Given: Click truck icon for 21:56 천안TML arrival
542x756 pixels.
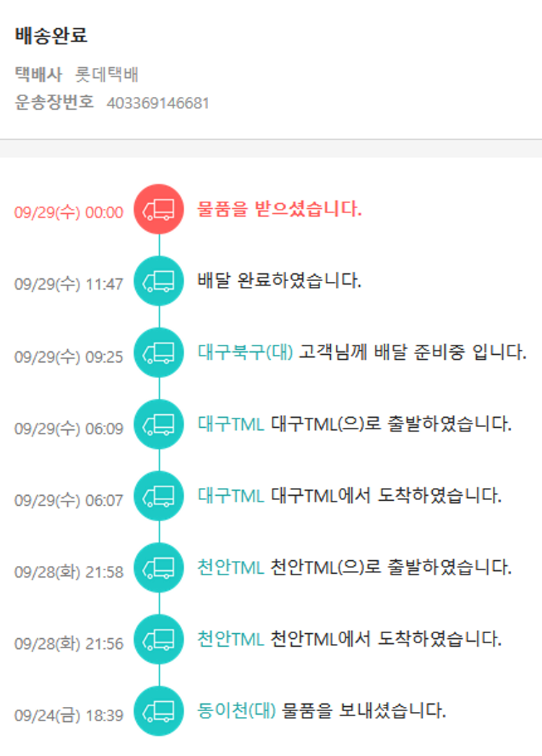Looking at the screenshot, I should point(159,639).
